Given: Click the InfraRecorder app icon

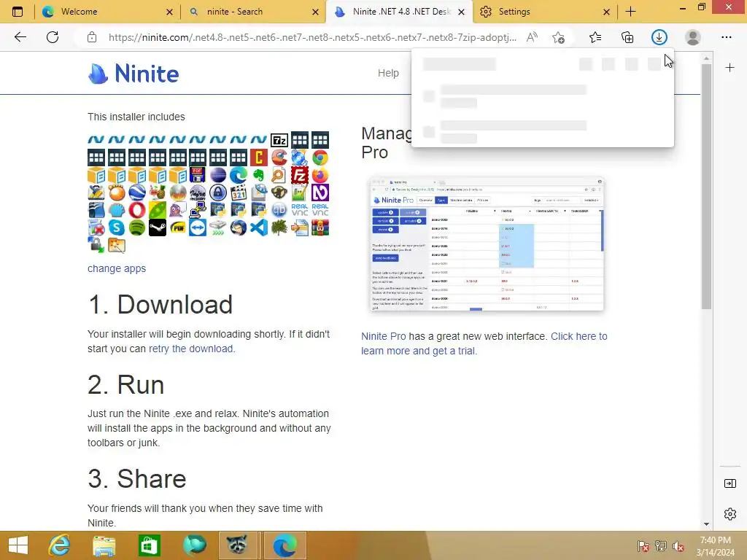Looking at the screenshot, I should (198, 192).
